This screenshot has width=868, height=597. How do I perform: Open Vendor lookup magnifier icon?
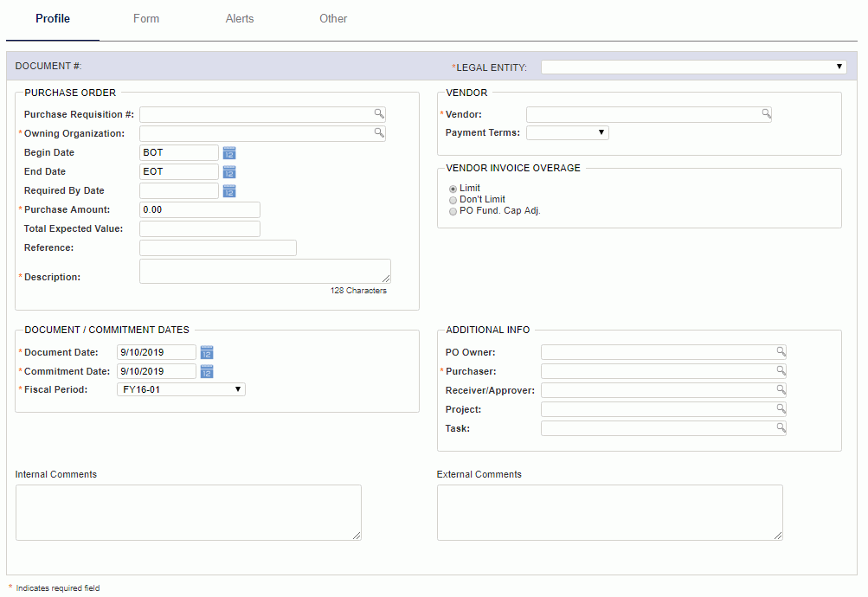pyautogui.click(x=766, y=113)
